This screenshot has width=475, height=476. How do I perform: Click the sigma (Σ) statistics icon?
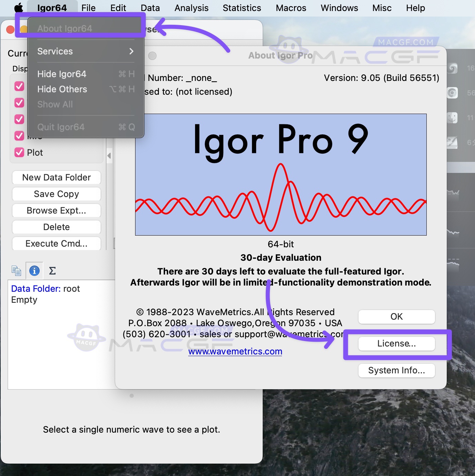point(52,271)
